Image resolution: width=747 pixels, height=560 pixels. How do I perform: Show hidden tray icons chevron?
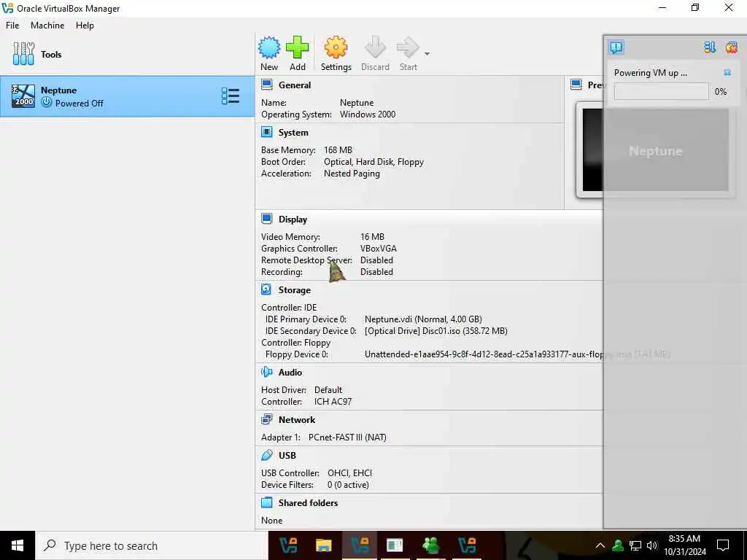coord(600,545)
